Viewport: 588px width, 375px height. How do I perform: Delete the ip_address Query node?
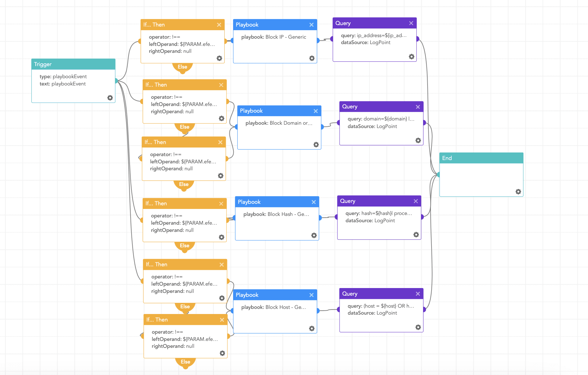click(x=411, y=23)
